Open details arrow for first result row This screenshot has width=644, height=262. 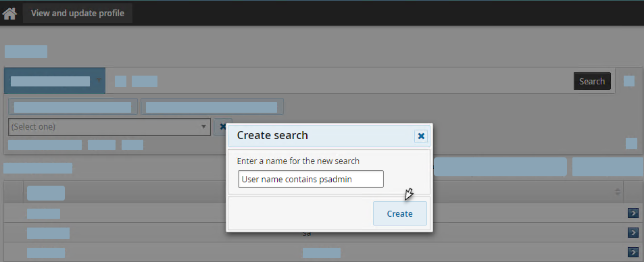click(x=633, y=213)
